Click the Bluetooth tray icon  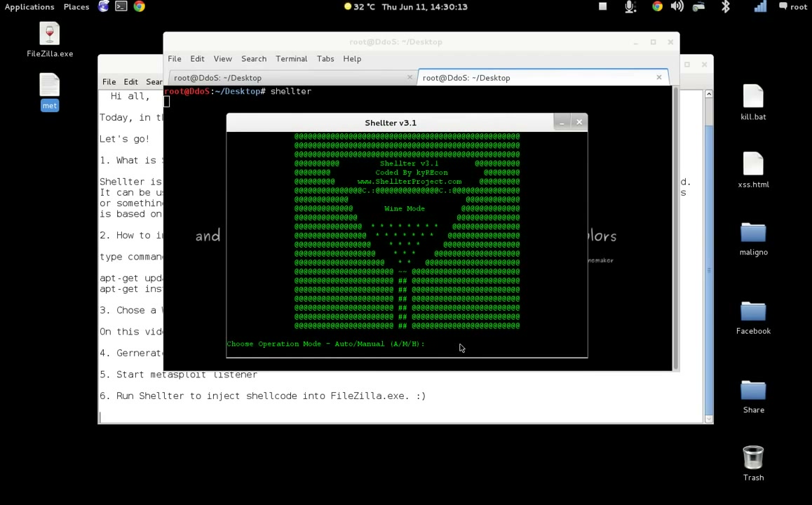click(726, 7)
